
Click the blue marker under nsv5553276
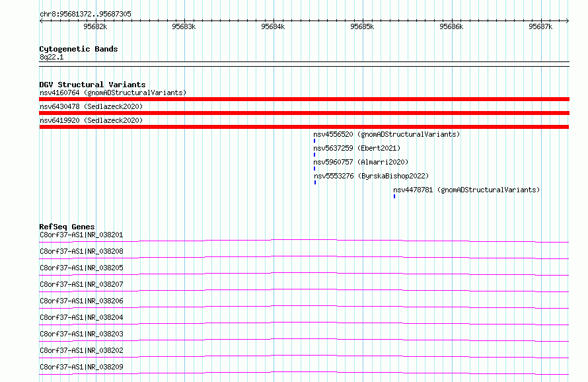[x=315, y=182]
